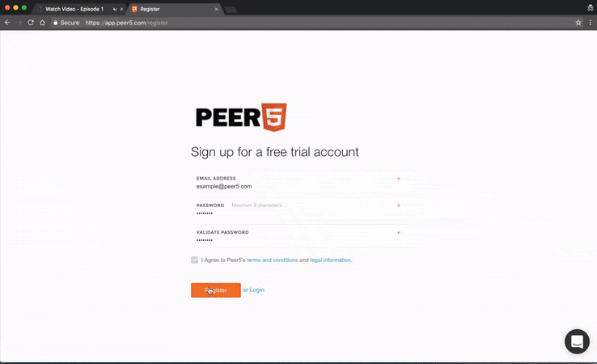Open legal information link
The width and height of the screenshot is (597, 364).
331,260
